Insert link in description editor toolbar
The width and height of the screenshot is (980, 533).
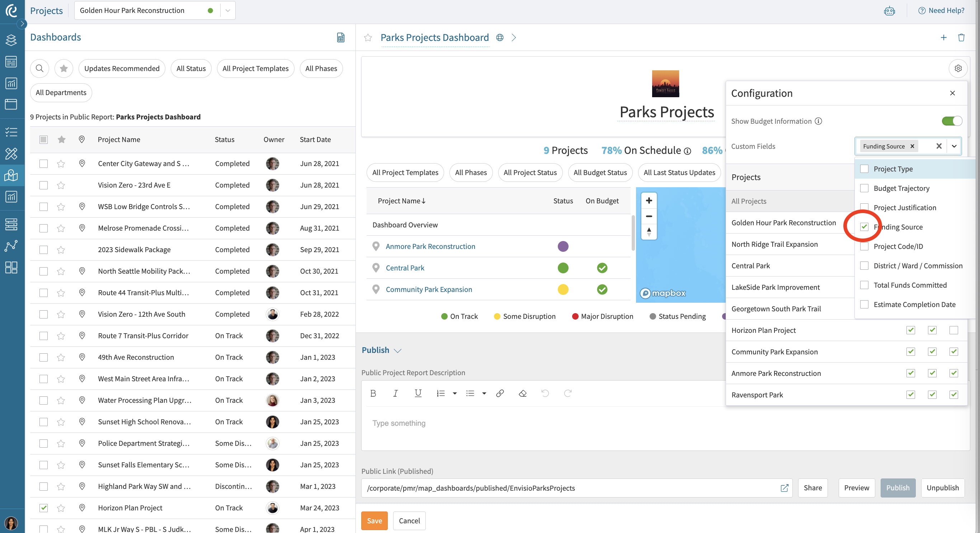click(500, 393)
